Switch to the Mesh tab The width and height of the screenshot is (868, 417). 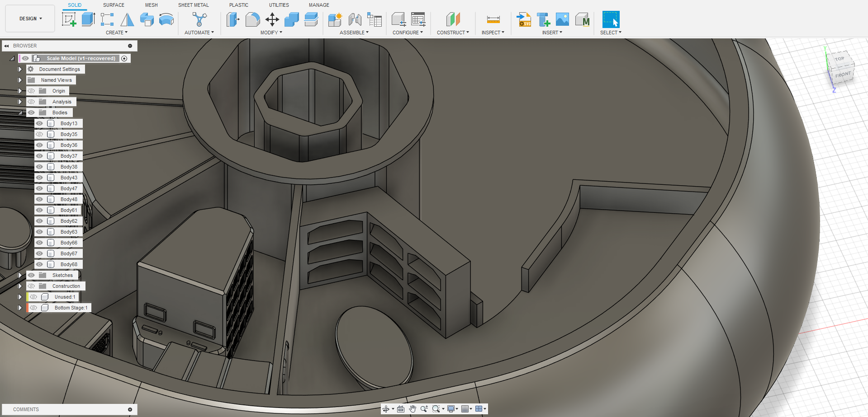(x=152, y=5)
